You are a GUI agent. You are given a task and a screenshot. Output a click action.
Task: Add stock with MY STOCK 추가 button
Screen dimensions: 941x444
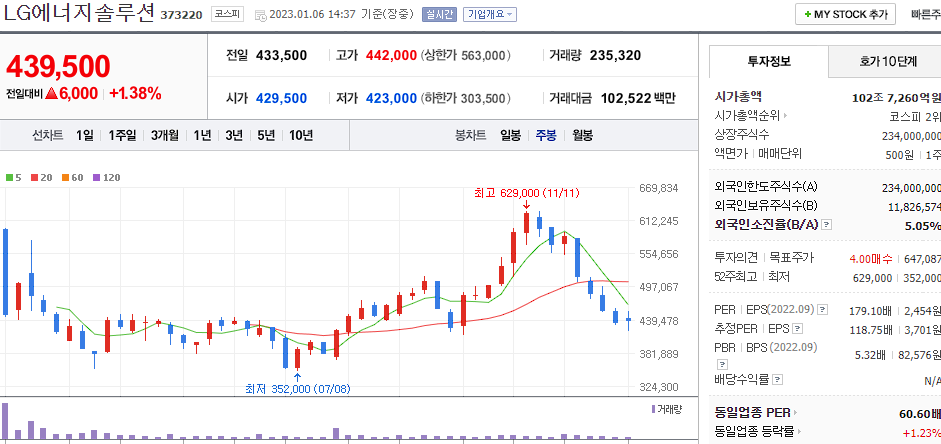[x=845, y=14]
